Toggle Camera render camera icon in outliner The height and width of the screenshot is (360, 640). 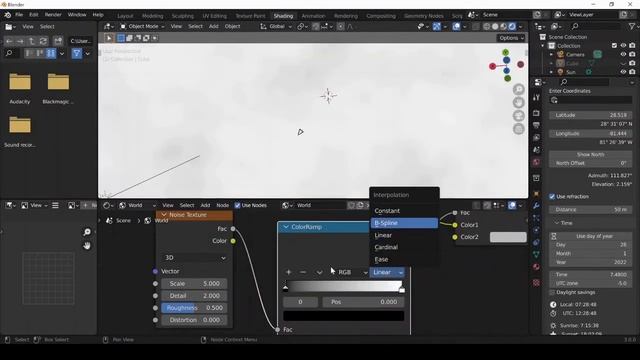[x=632, y=54]
